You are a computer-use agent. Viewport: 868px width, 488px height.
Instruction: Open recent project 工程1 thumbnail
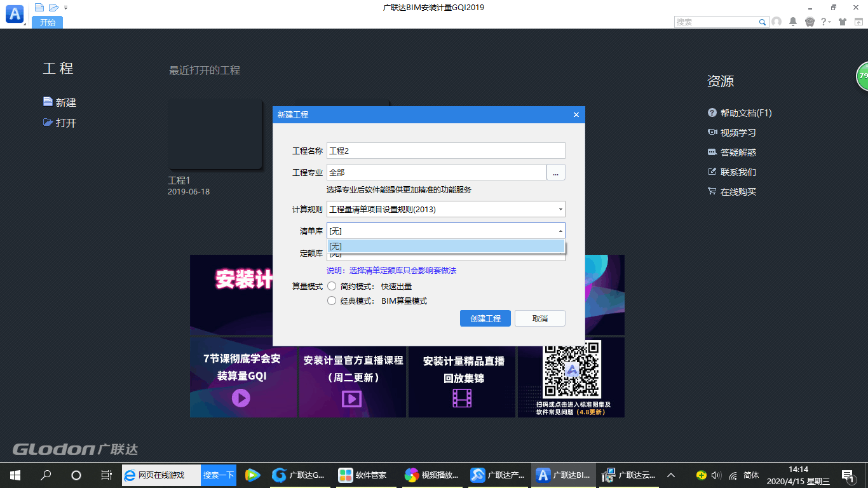click(x=215, y=135)
